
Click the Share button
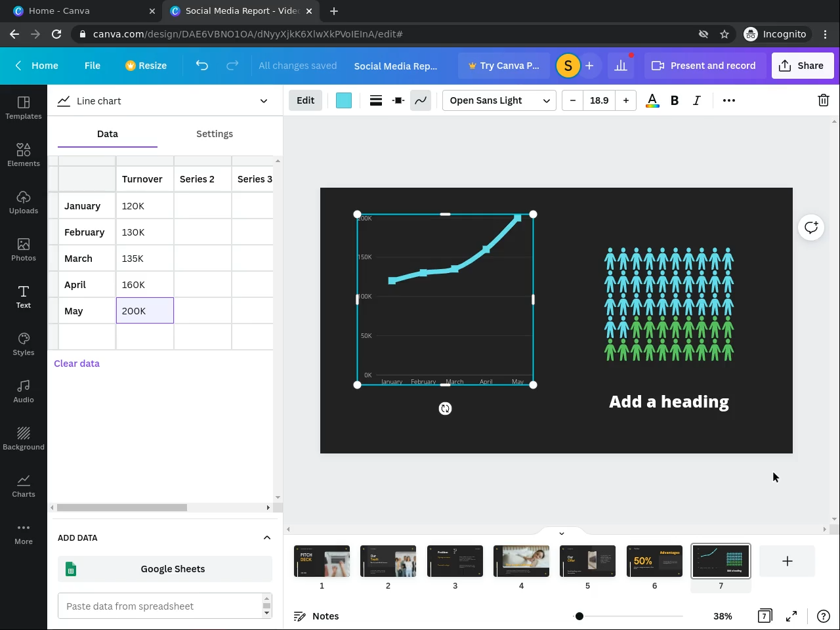click(803, 66)
